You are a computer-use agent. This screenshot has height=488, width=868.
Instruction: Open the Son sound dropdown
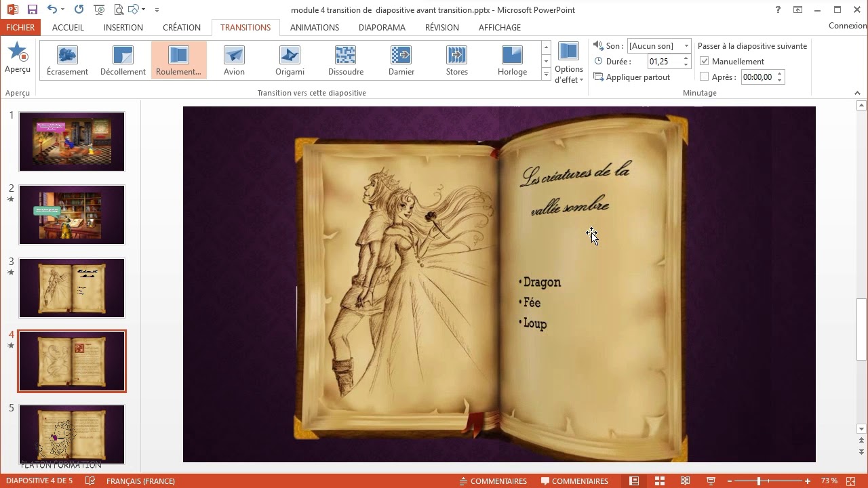686,46
